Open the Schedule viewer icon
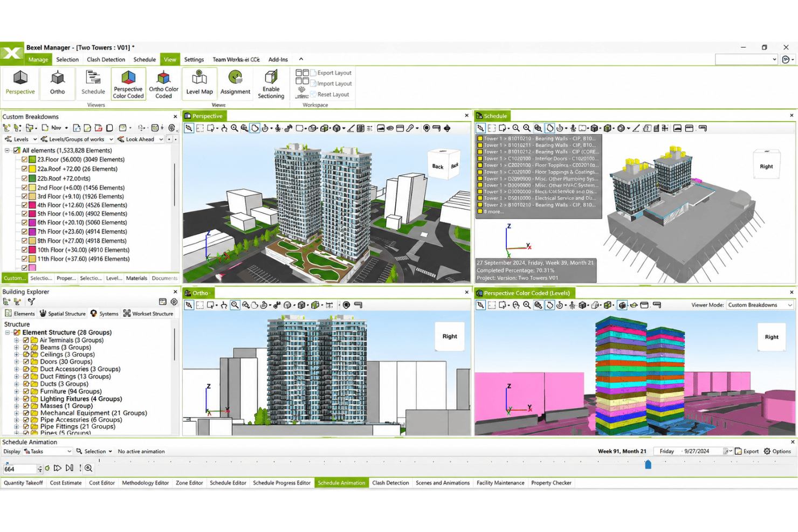 93,83
